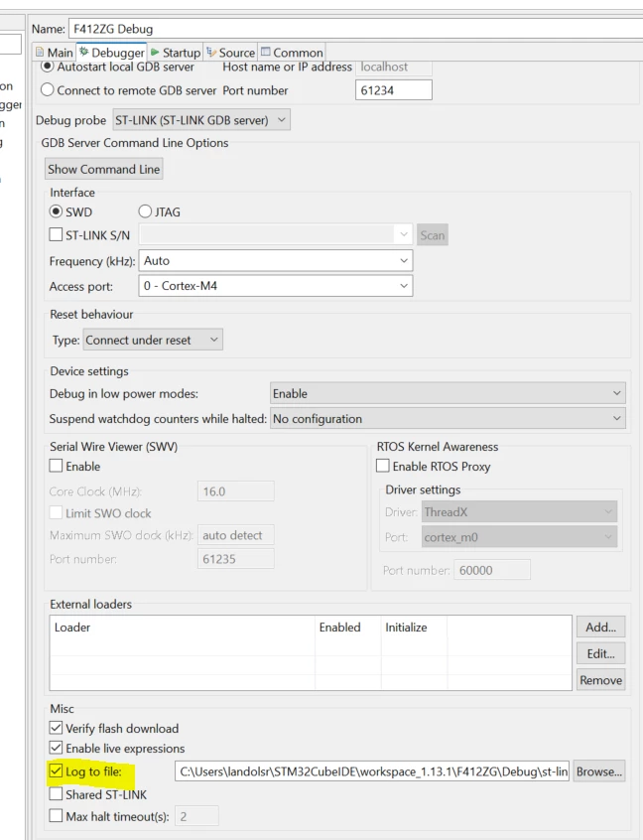Select Autostart local GDB server option
The height and width of the screenshot is (840, 643).
click(48, 67)
